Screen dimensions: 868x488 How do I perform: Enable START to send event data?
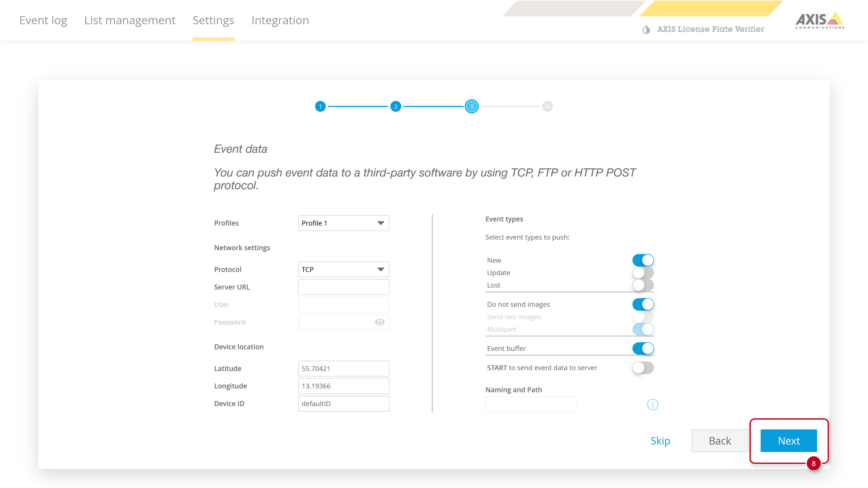tap(643, 368)
